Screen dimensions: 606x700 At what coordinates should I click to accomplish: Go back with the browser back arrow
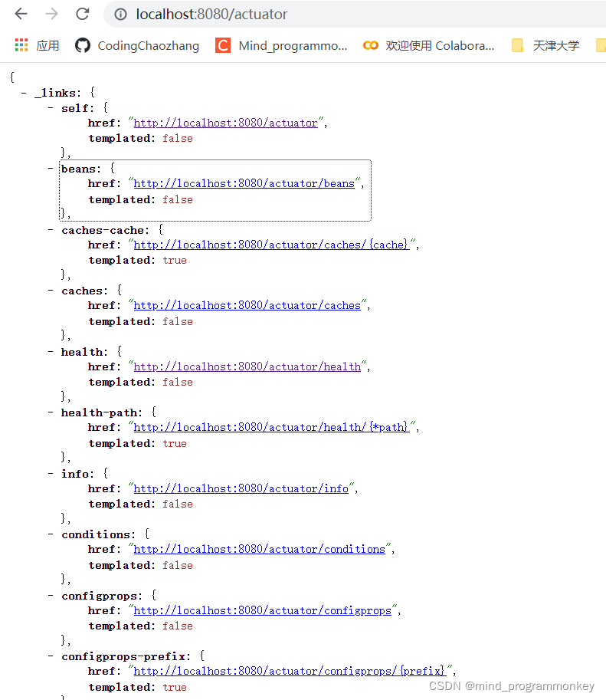click(x=21, y=14)
